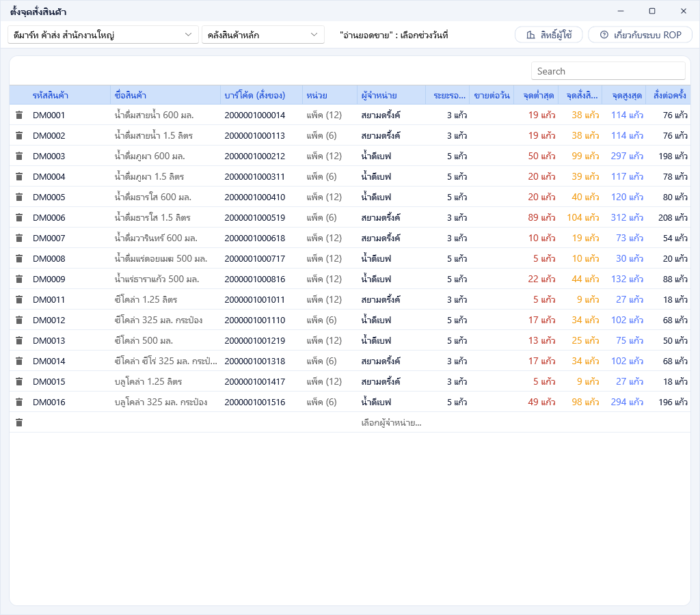700x615 pixels.
Task: Click ขายต่อวัน column header
Action: pyautogui.click(x=492, y=96)
